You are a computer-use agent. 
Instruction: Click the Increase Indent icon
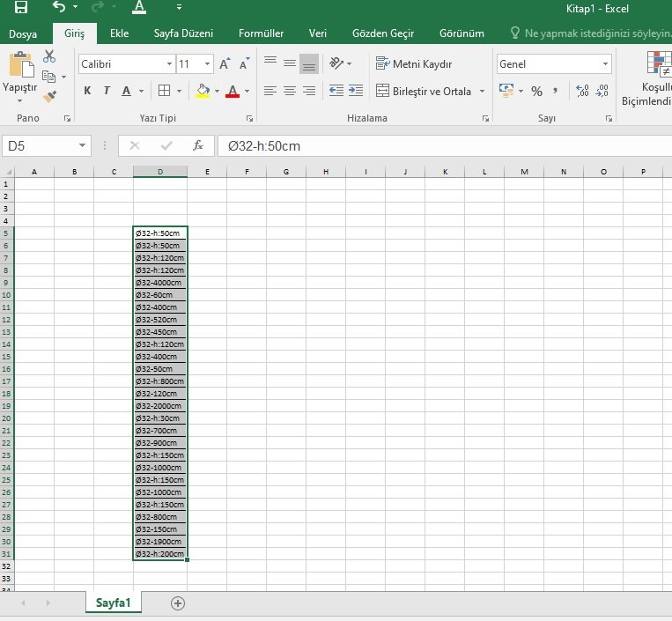tap(355, 91)
